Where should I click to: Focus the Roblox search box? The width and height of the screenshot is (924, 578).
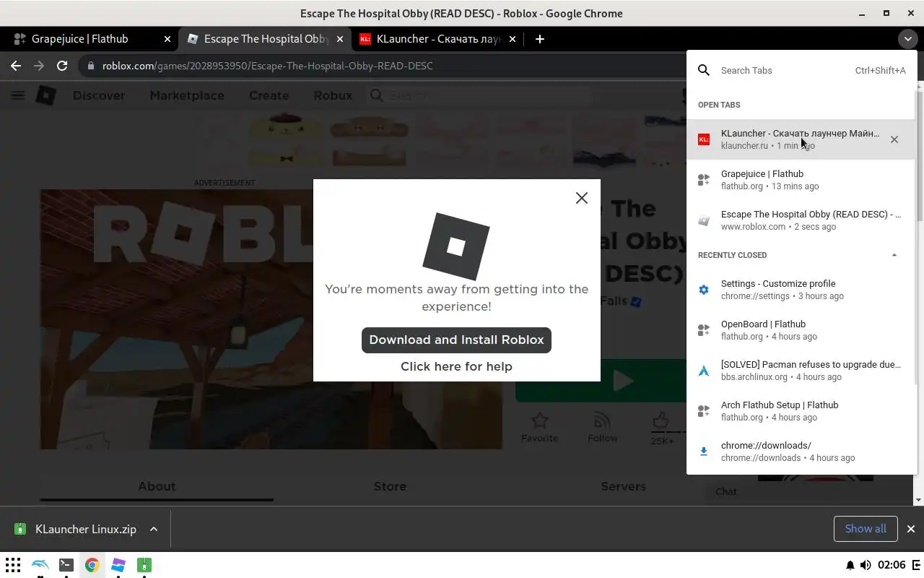480,95
